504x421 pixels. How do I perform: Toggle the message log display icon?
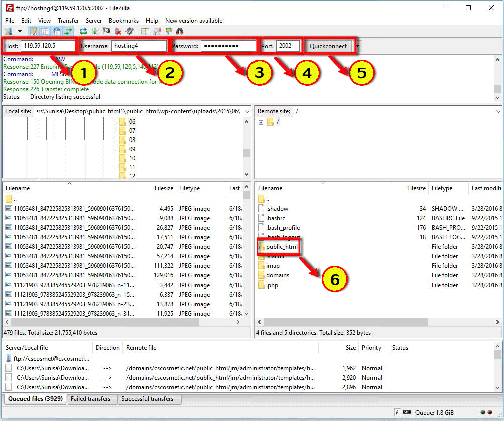coord(34,32)
